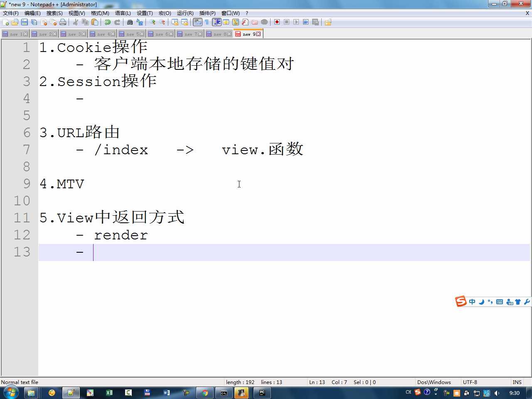This screenshot has height=399, width=532.
Task: Open the Excel taskbar icon
Action: tap(109, 393)
